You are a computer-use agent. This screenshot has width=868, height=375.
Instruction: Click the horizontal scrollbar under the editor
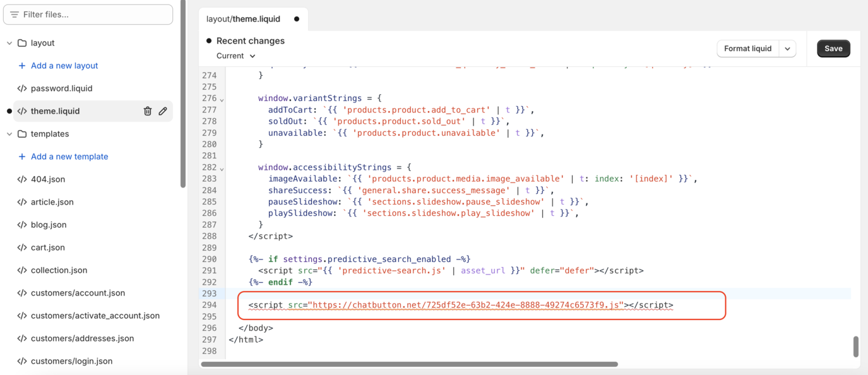409,364
